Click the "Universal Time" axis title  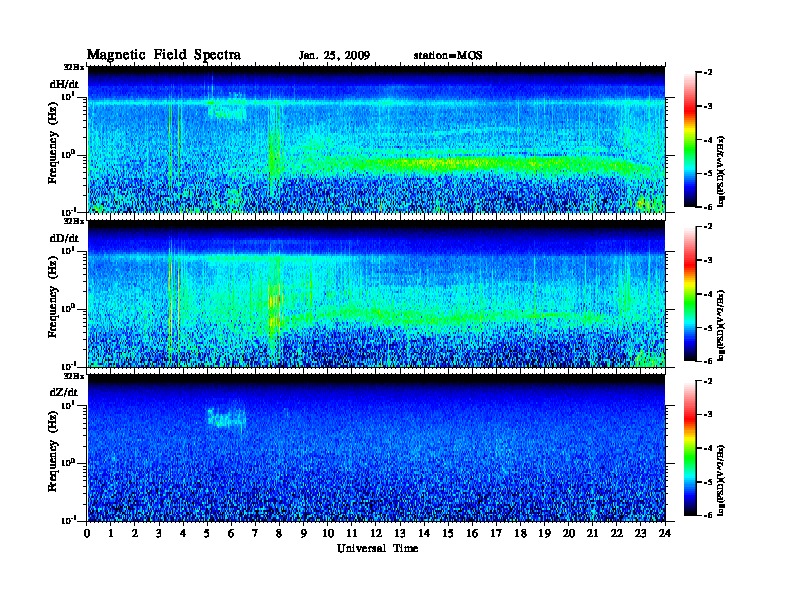[377, 548]
